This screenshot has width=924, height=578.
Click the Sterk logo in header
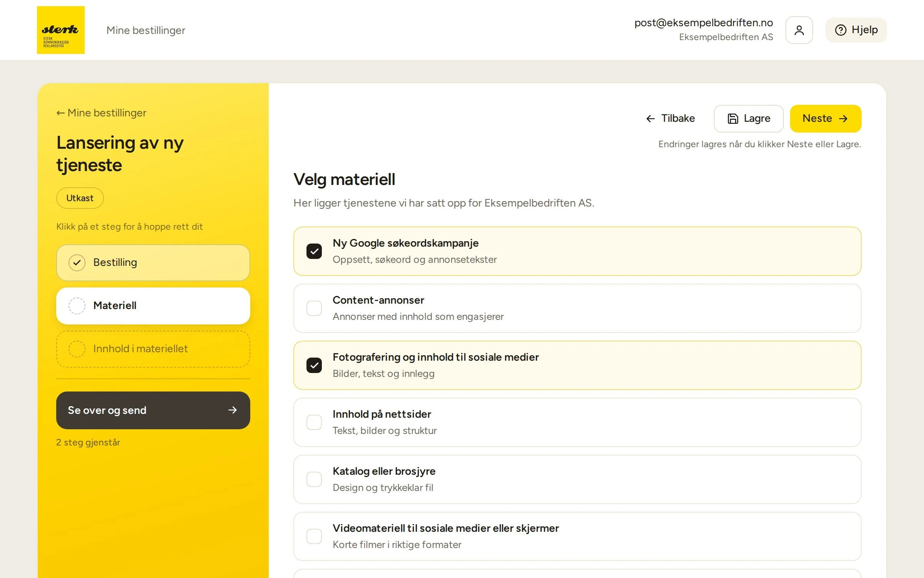(61, 30)
